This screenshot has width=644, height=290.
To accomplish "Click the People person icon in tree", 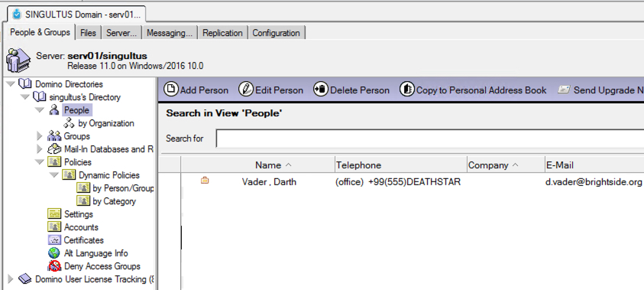I will tap(54, 110).
